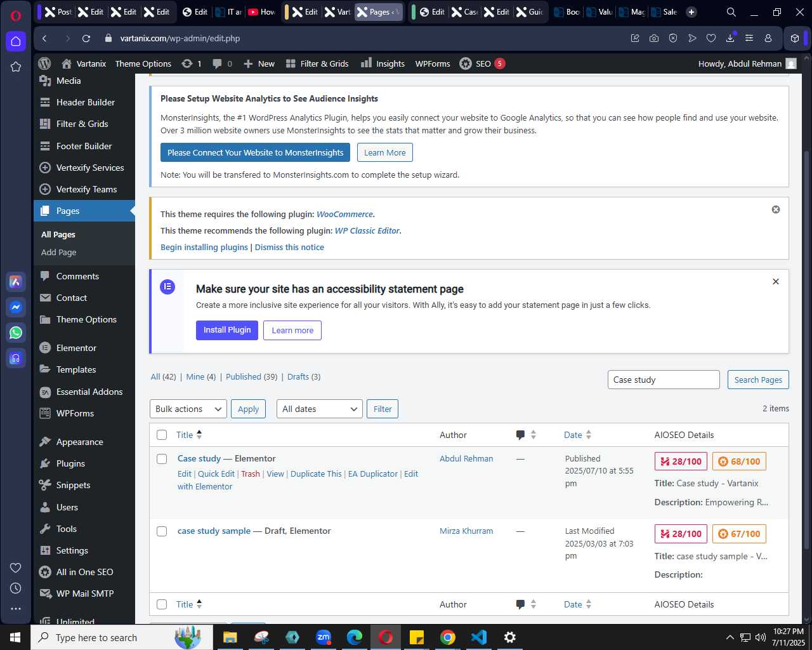812x650 pixels.
Task: Open the WordPress logo menu in admin bar
Action: [44, 63]
